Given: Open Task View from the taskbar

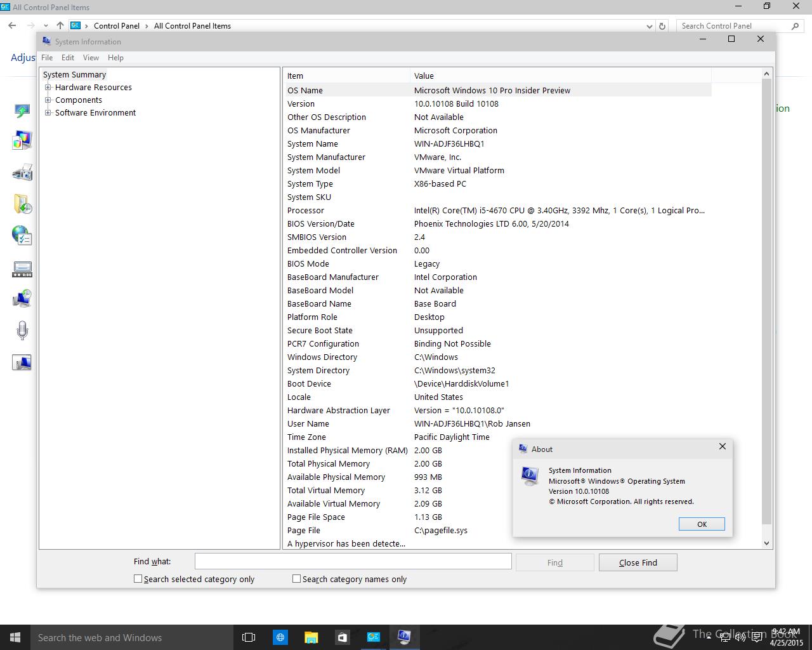Looking at the screenshot, I should point(249,637).
